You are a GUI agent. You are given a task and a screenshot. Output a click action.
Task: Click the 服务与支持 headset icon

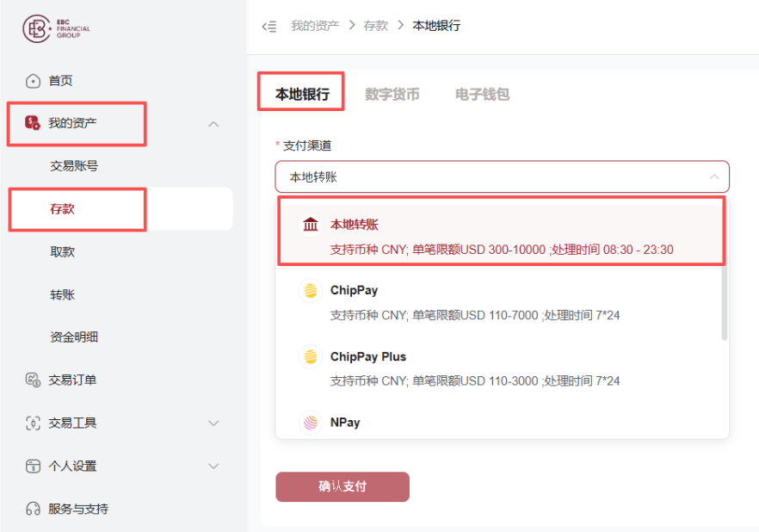coord(33,509)
